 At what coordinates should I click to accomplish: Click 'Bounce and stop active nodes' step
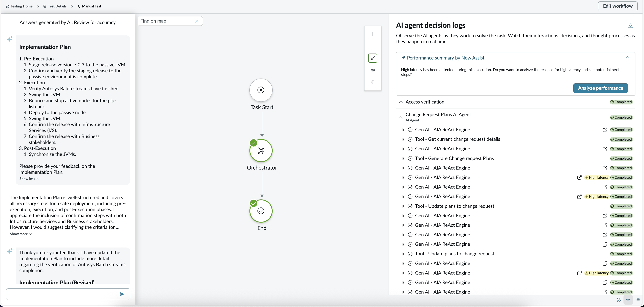(x=72, y=104)
